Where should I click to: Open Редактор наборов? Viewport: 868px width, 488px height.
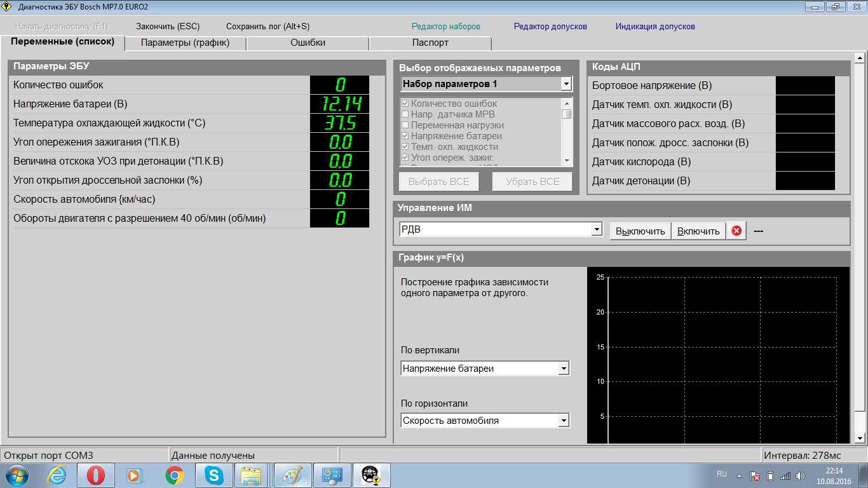point(446,27)
